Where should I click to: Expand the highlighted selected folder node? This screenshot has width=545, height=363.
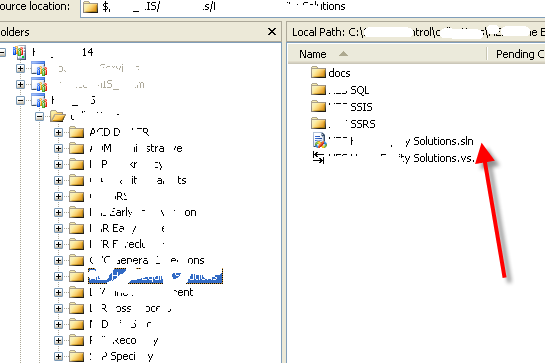pos(58,276)
